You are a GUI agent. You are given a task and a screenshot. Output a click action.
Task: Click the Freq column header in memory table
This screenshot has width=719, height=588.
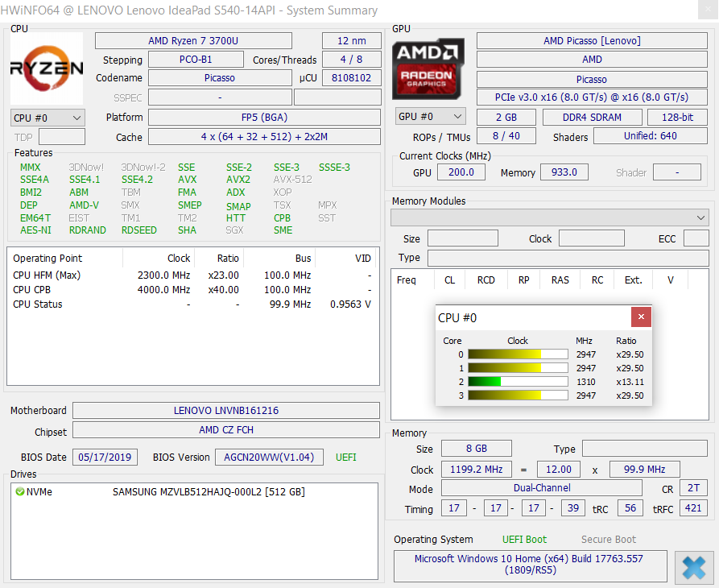click(x=407, y=280)
